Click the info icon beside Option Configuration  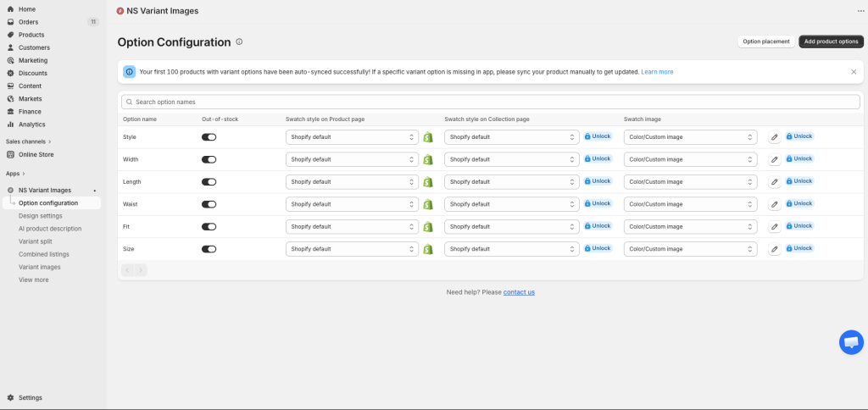click(239, 42)
